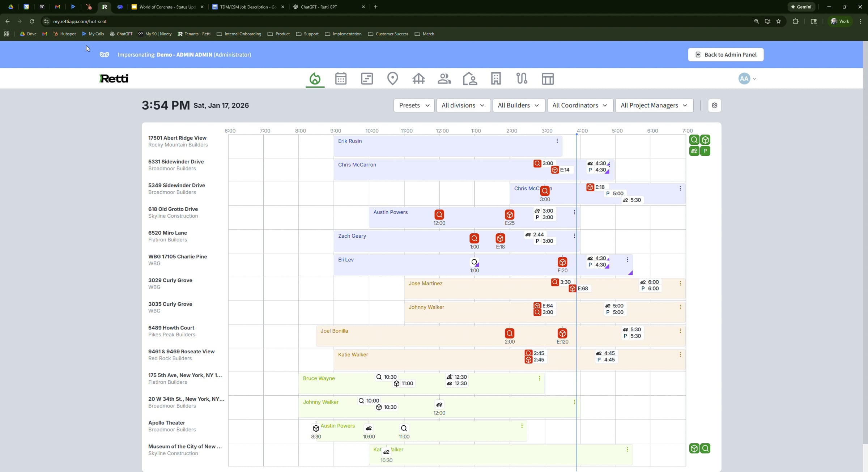Bookmark this page with the star icon

click(x=778, y=21)
